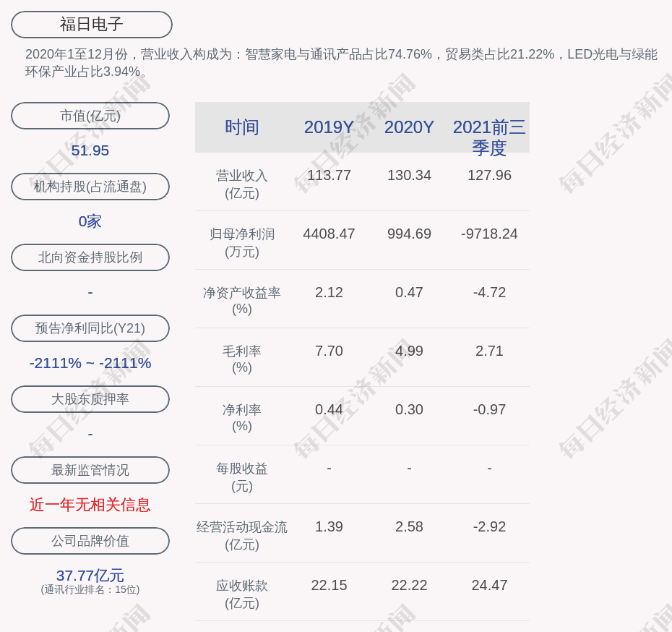This screenshot has height=632, width=672.
Task: Select the -2111% ~ -2111% forecast value
Action: 90,363
